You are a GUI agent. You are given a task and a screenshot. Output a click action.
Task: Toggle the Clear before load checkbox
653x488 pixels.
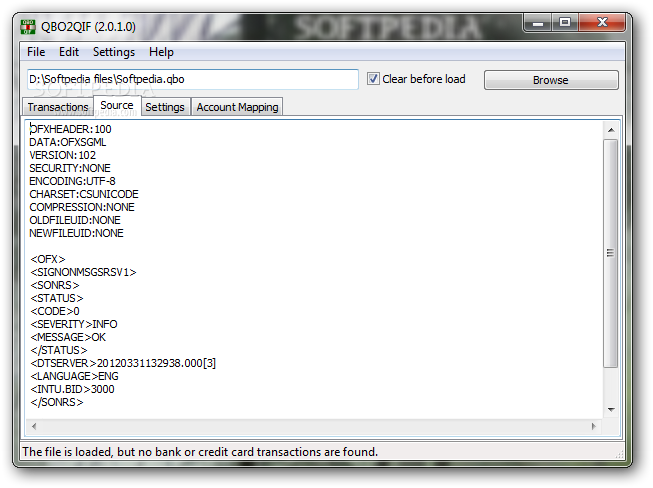click(x=373, y=79)
